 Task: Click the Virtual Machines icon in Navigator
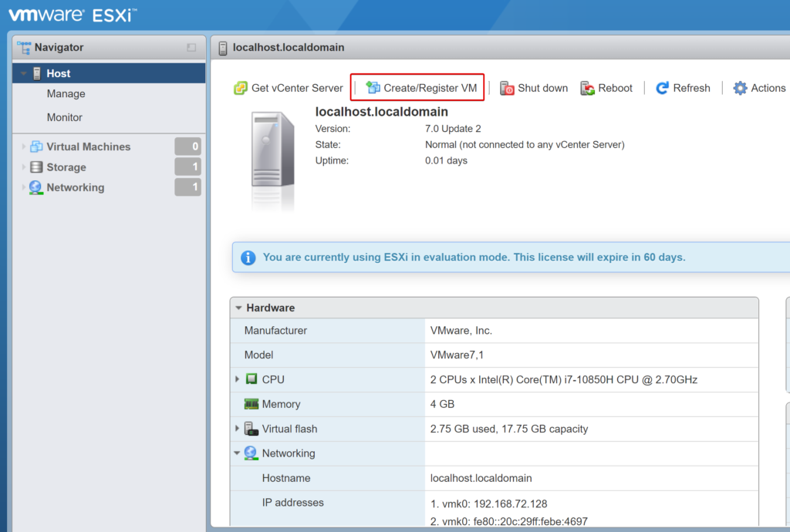click(x=36, y=146)
